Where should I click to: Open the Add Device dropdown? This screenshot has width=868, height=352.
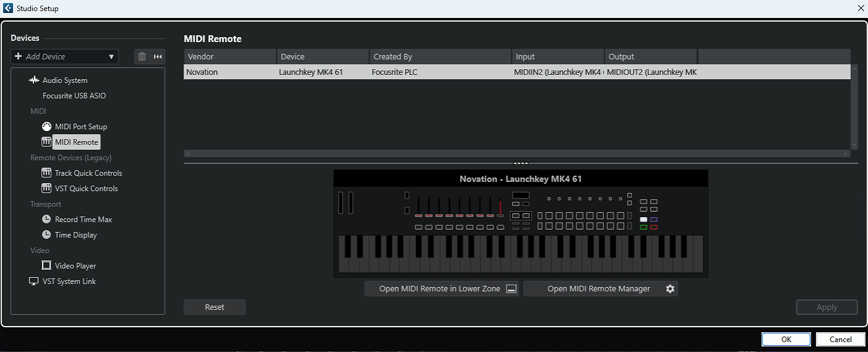click(x=64, y=56)
